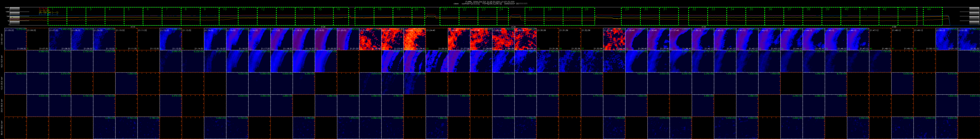Click the '10000' y-axis tick label

pyautogui.click(x=7, y=8)
